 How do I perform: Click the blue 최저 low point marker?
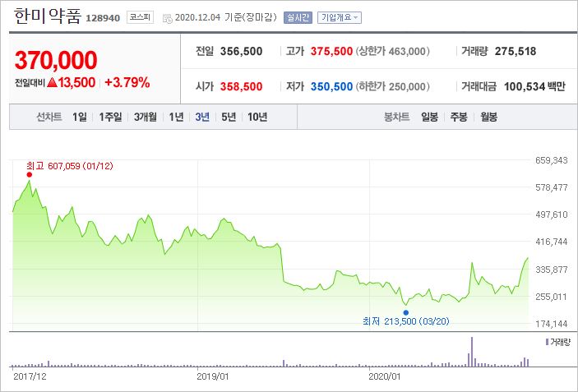[x=406, y=313]
